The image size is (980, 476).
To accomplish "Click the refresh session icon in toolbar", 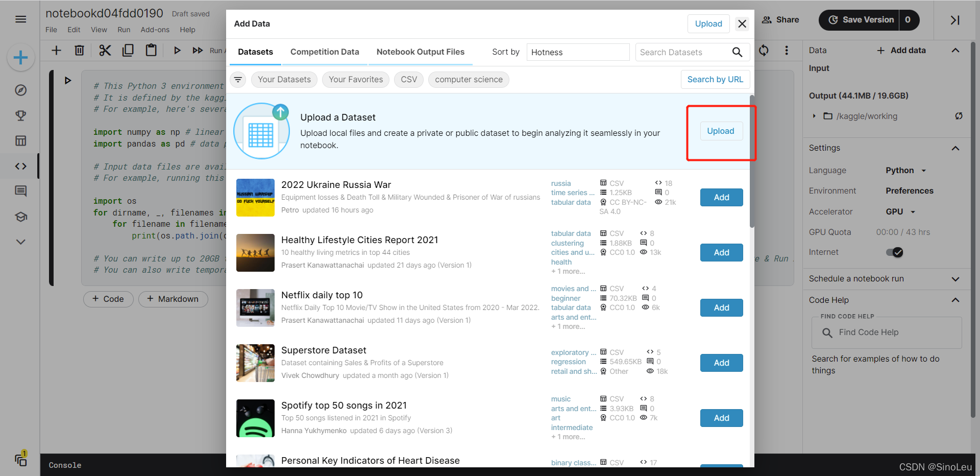I will [764, 50].
